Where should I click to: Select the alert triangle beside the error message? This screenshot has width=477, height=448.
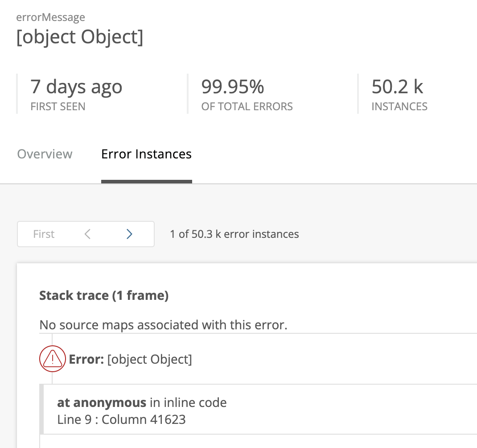pos(52,358)
